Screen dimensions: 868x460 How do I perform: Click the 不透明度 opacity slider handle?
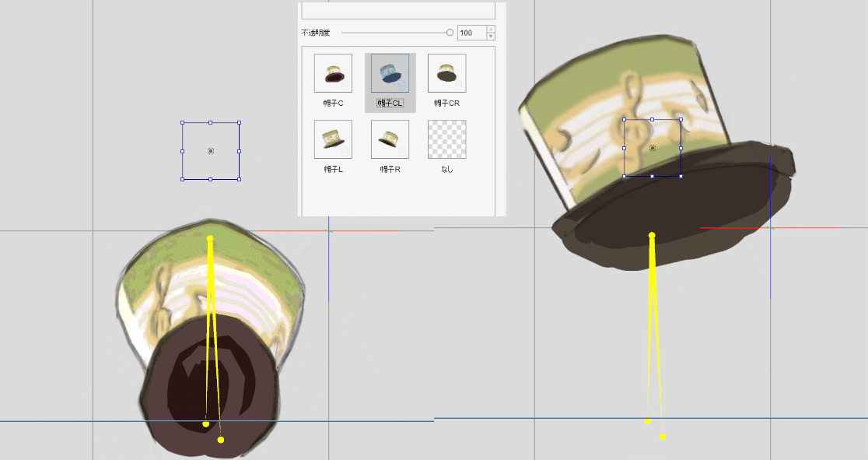pos(450,33)
